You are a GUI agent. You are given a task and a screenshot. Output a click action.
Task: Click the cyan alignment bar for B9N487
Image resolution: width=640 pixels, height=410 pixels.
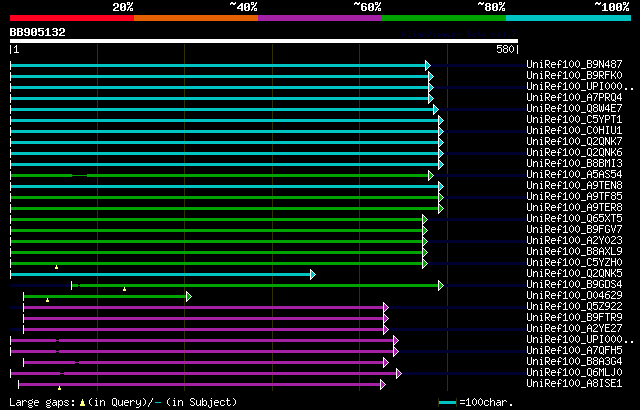[218, 65]
